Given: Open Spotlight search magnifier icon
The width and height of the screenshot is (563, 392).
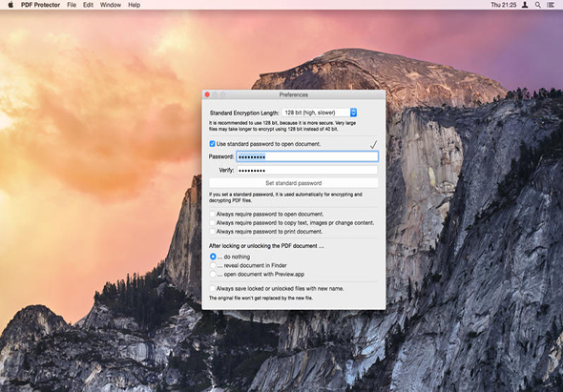Looking at the screenshot, I should [537, 5].
